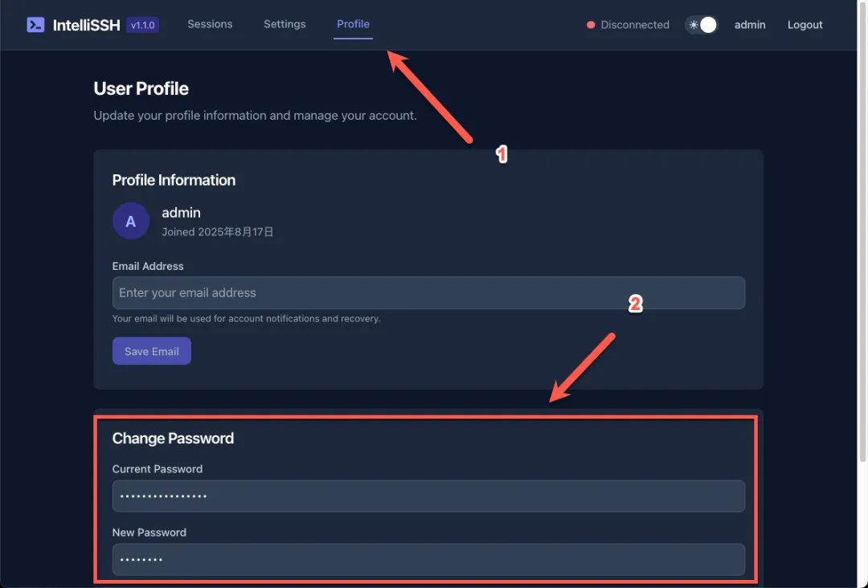Open the Settings tab

pos(285,24)
